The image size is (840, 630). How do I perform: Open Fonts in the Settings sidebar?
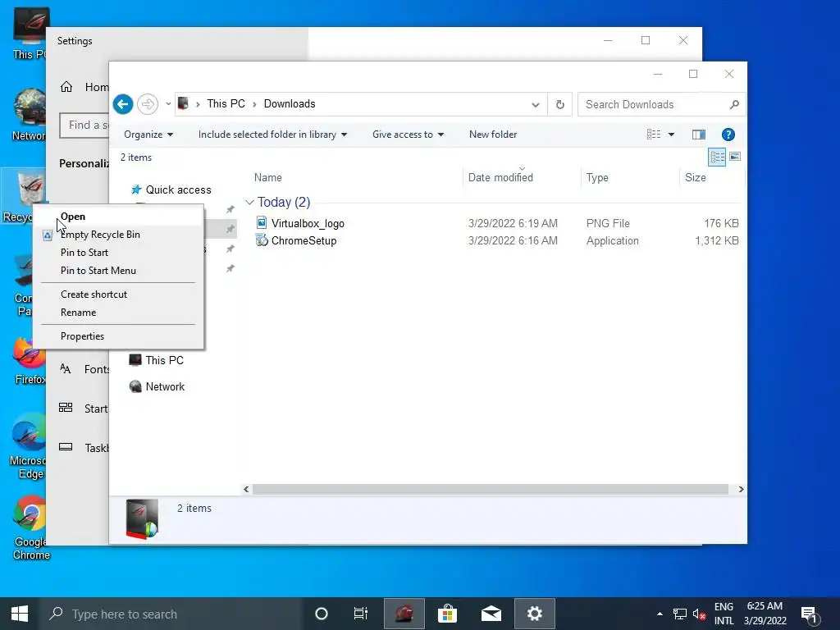pyautogui.click(x=83, y=369)
